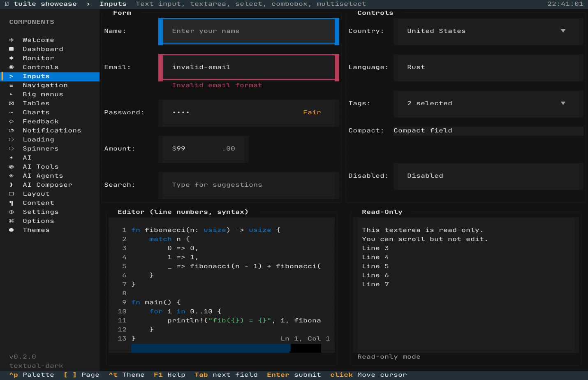This screenshot has height=380, width=588.
Task: Click the Settings crosshair icon
Action: coord(11,212)
